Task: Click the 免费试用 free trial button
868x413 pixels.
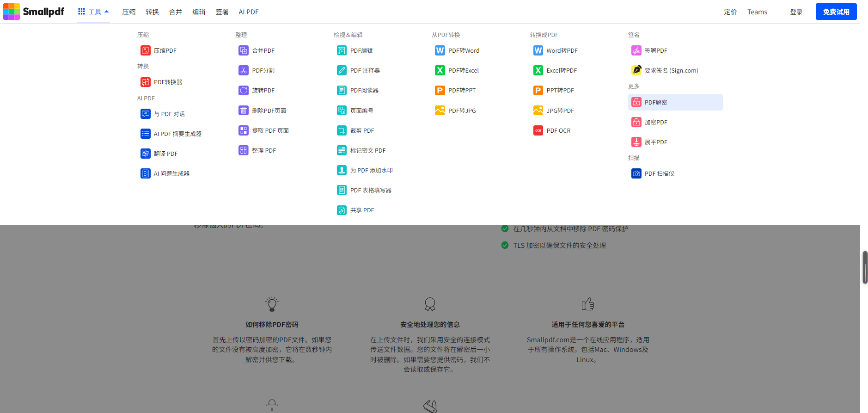Action: click(836, 12)
